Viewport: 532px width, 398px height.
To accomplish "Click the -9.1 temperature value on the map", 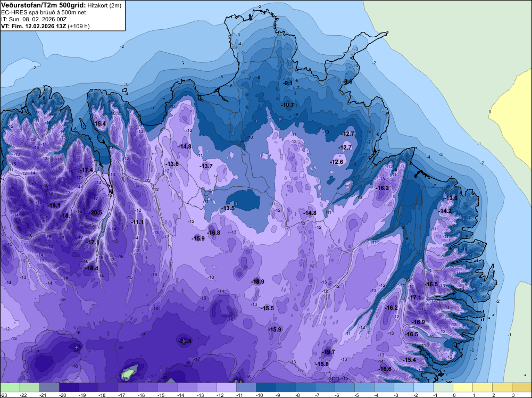I will click(x=288, y=83).
